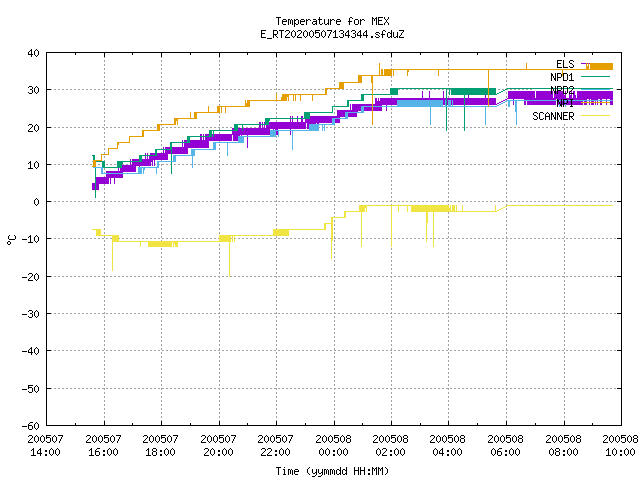Click the y-axis value -10
640x480 pixels.
[31, 239]
